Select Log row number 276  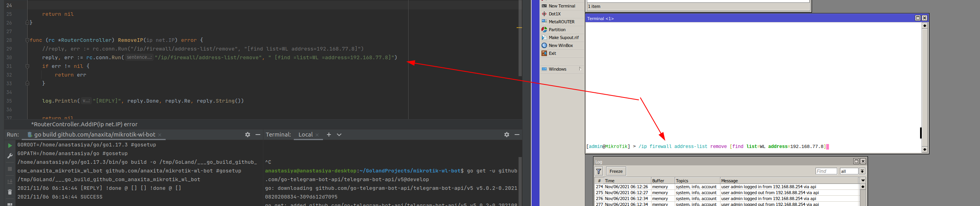coord(727,199)
